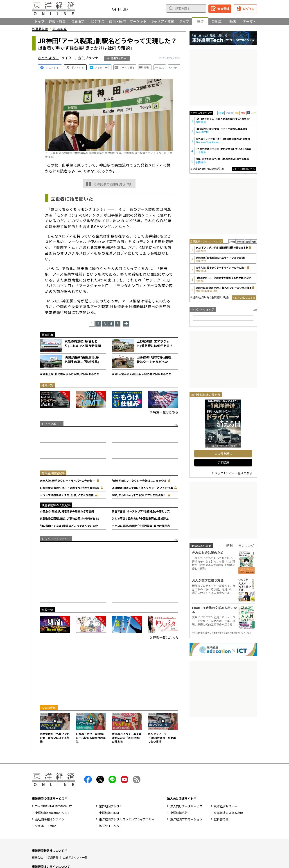Select the ランキング books tab
The width and height of the screenshot is (289, 868).
pyautogui.click(x=246, y=546)
